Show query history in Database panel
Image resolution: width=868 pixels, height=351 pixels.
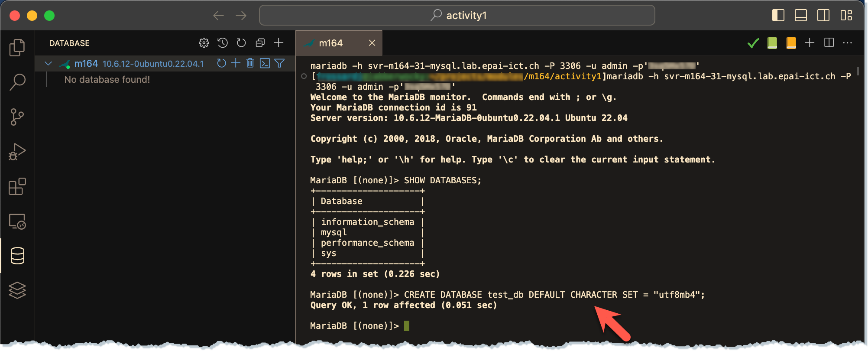click(x=223, y=43)
